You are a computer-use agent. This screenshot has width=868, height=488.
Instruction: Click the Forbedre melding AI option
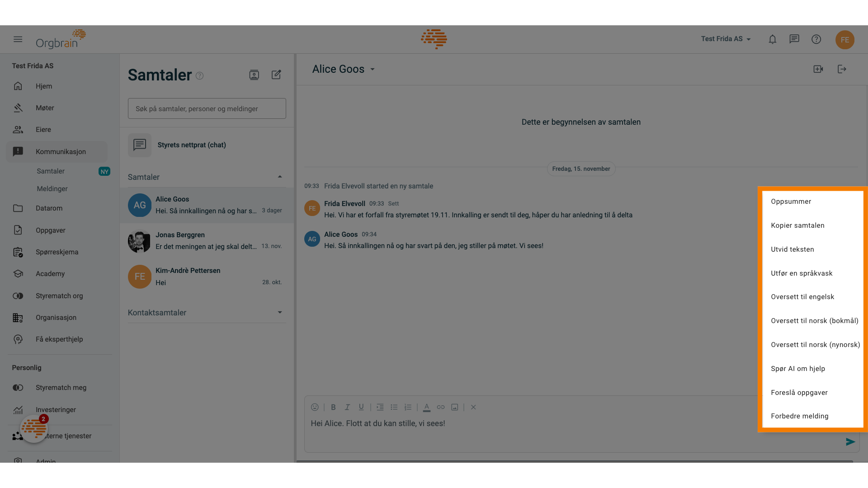(799, 416)
